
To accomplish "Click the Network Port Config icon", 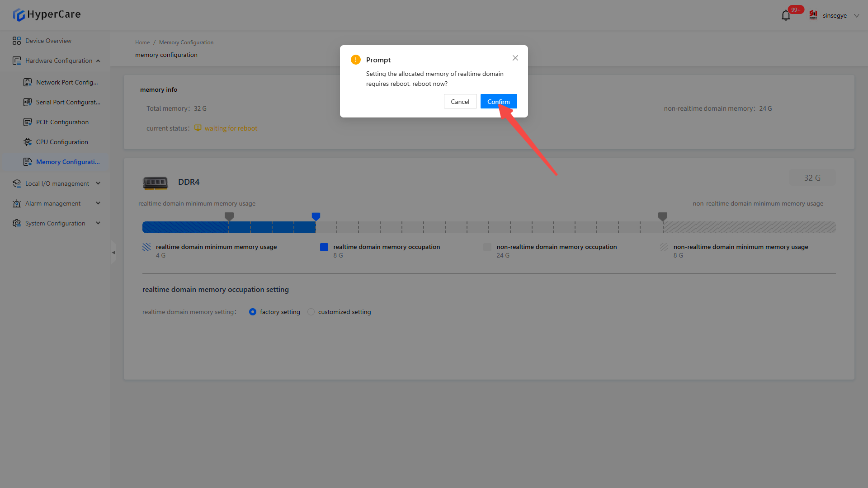I will click(x=28, y=82).
